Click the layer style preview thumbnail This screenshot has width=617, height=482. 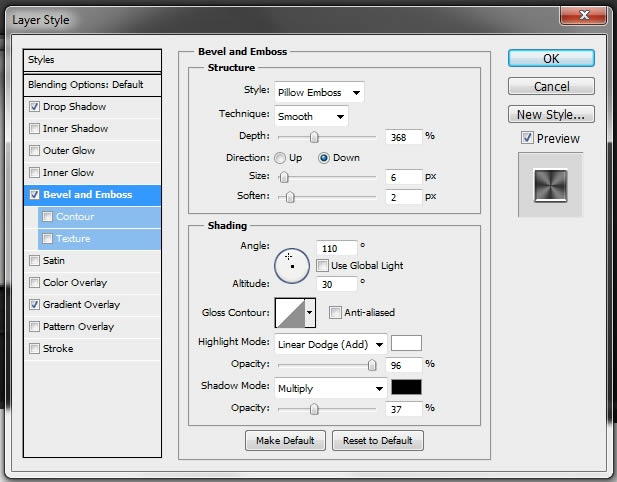pos(550,185)
